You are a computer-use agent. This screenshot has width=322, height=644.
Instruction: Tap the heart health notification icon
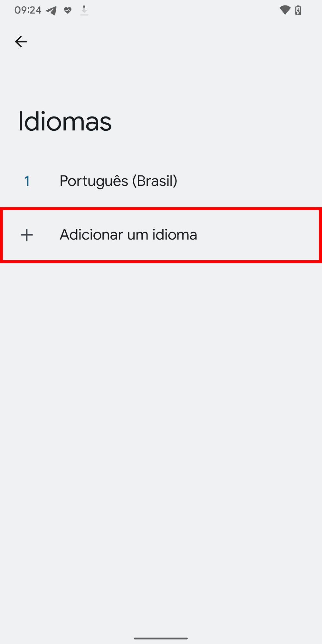click(68, 10)
